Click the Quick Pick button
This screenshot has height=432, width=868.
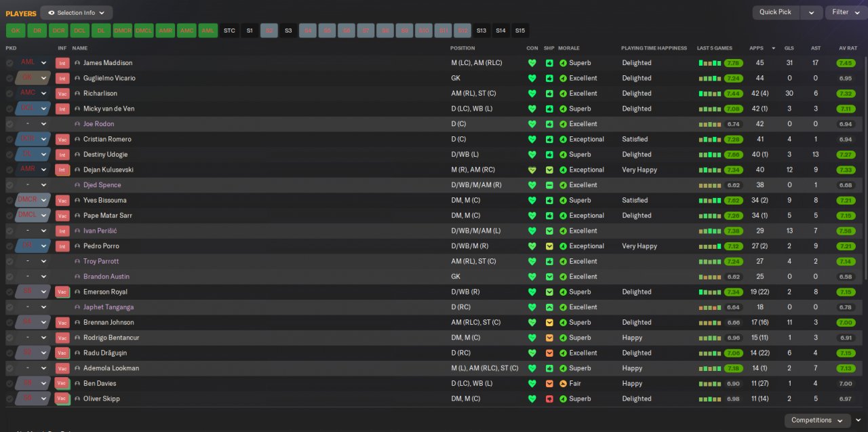775,12
